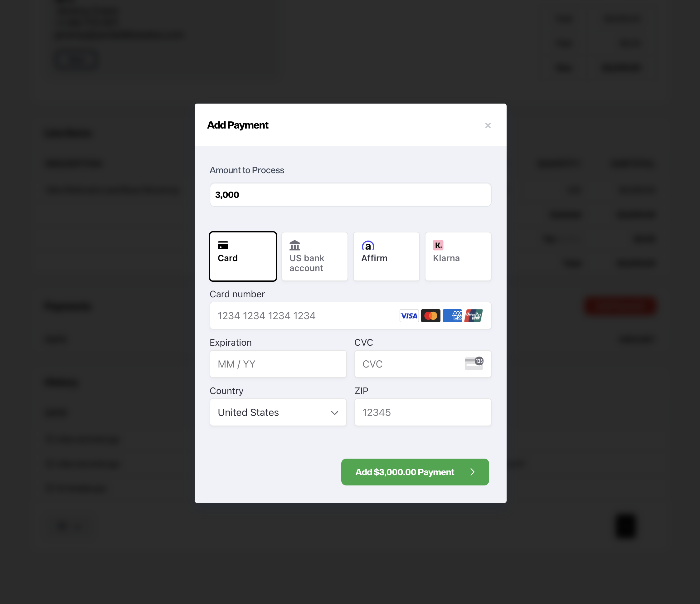700x604 pixels.
Task: Click the American Express logo icon
Action: pyautogui.click(x=452, y=315)
